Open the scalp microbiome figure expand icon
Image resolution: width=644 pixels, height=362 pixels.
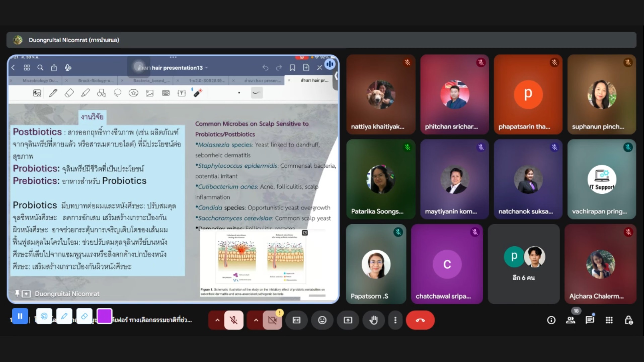[x=305, y=233]
